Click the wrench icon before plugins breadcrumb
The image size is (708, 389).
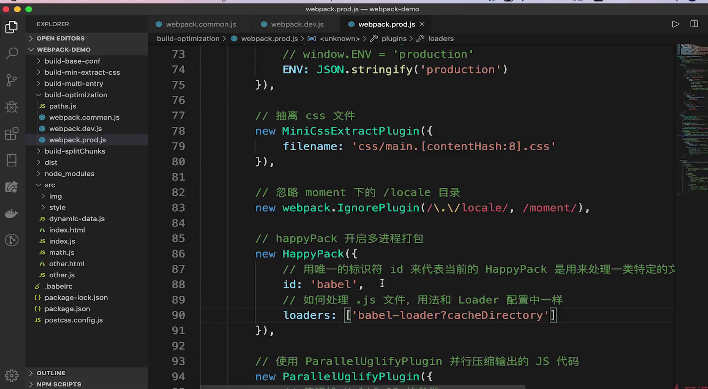coord(374,39)
